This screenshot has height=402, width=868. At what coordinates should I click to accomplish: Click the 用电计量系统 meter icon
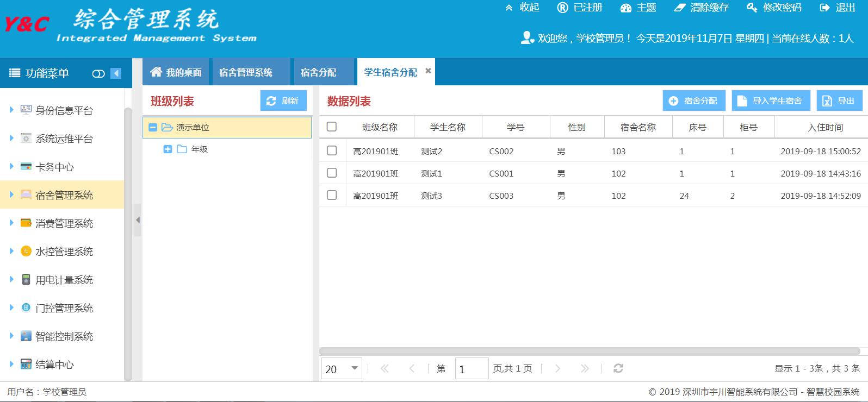pos(26,279)
